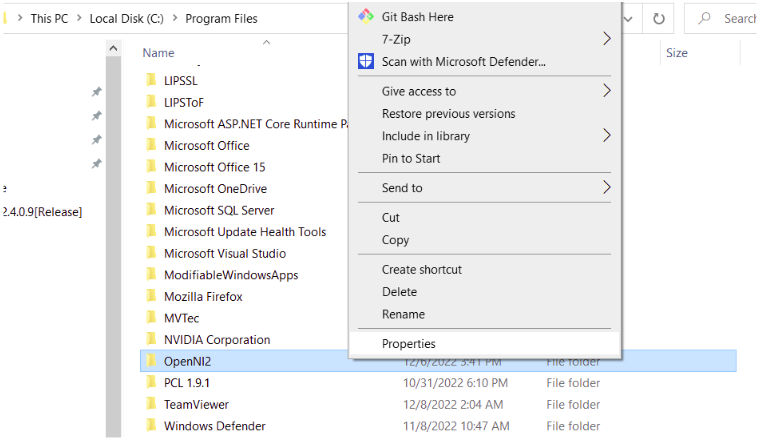Navigate to This PC breadcrumb
Viewport: 760px width, 441px height.
(49, 18)
